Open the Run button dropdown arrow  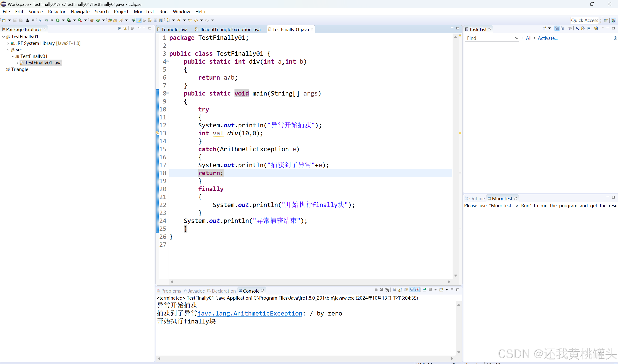(x=63, y=20)
